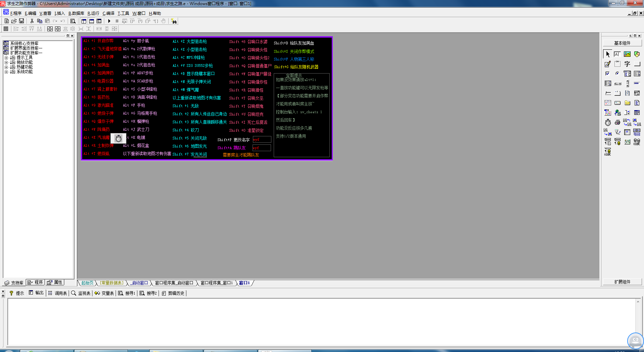Expand the 系统功能 tree node
The height and width of the screenshot is (352, 644).
click(6, 72)
